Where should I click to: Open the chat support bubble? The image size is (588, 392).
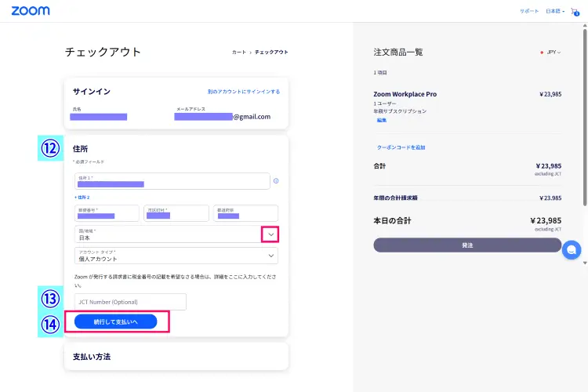pos(572,250)
